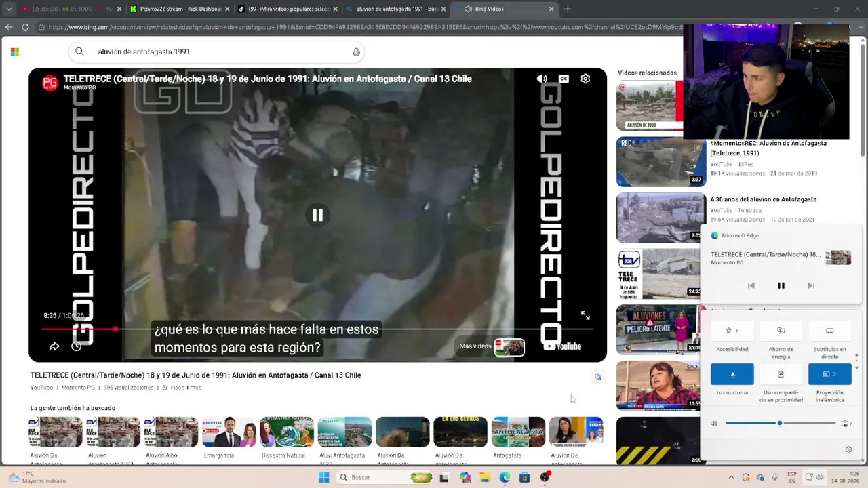Image resolution: width=868 pixels, height=488 pixels.
Task: Click the Más videos button
Action: pyautogui.click(x=492, y=346)
